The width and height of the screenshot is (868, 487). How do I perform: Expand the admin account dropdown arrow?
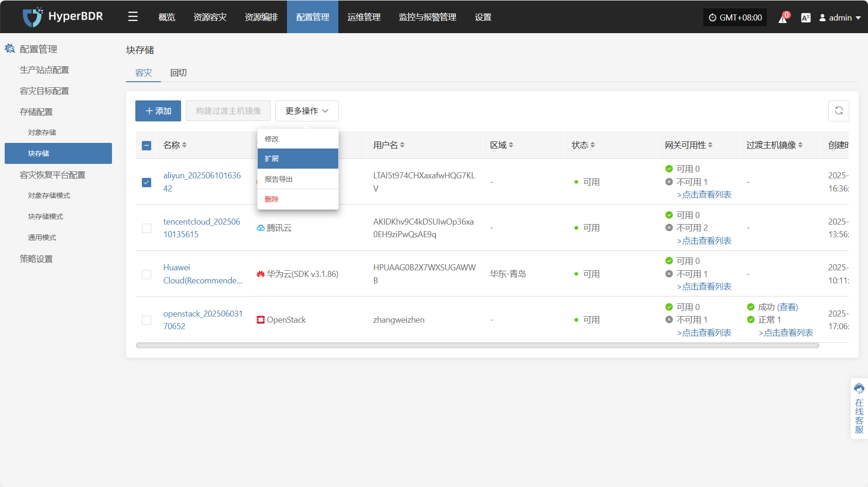[858, 18]
